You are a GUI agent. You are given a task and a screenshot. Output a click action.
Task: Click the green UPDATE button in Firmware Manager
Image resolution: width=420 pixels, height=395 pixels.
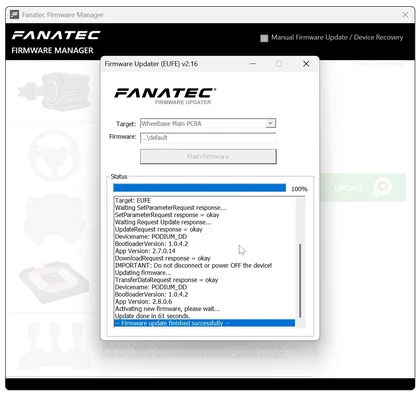point(363,187)
